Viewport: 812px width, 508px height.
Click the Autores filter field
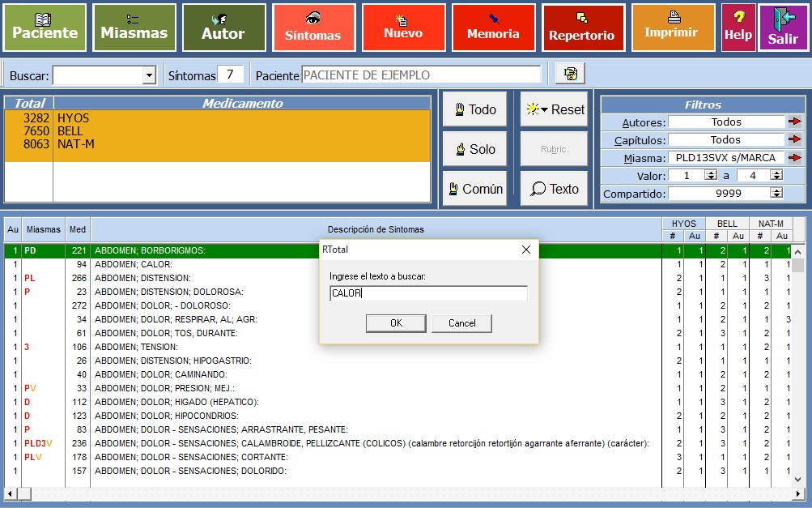click(726, 122)
